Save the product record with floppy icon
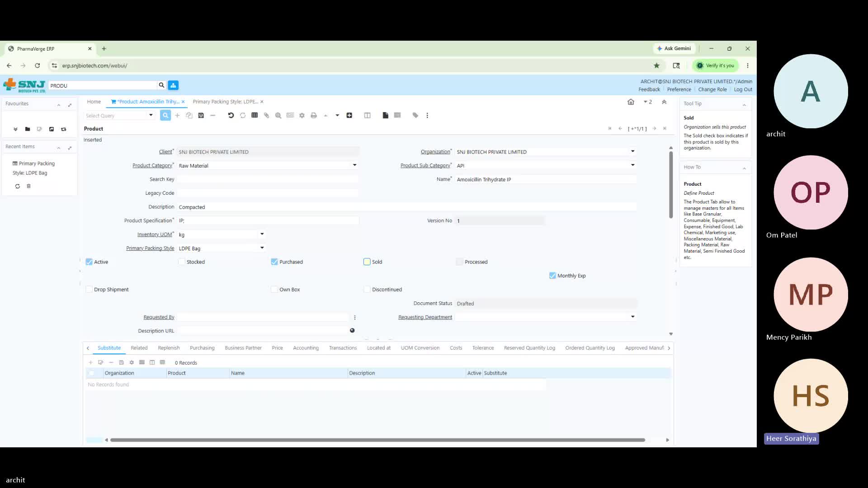 pyautogui.click(x=201, y=115)
